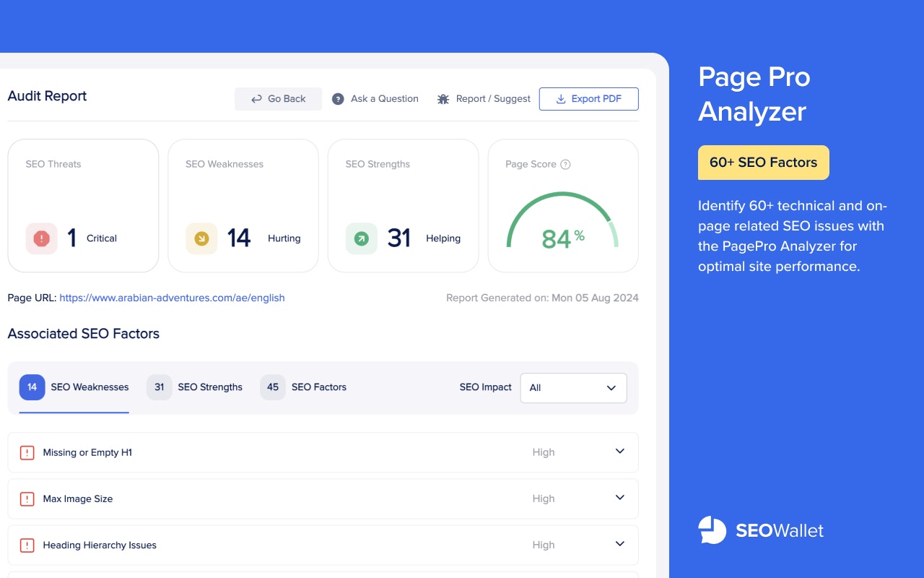Click the download icon in Export PDF

[x=561, y=99]
